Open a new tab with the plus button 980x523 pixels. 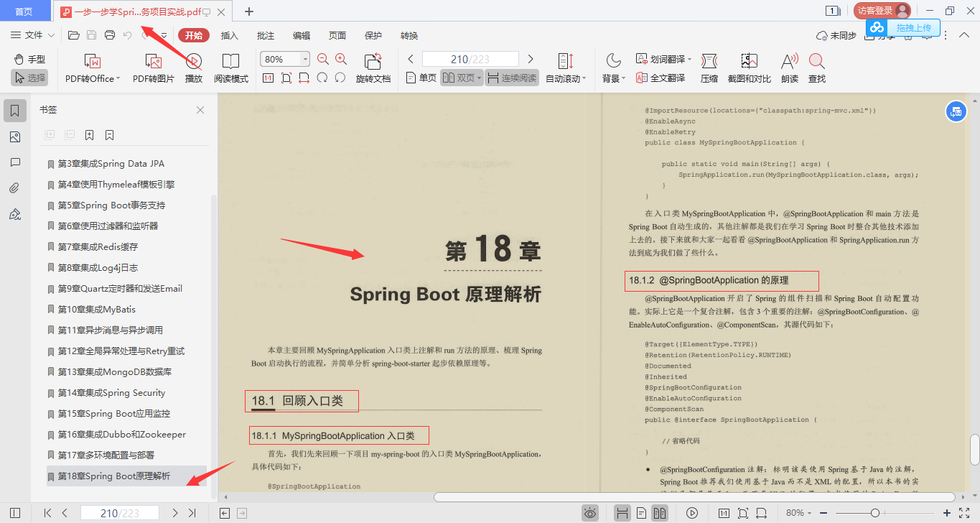pyautogui.click(x=249, y=11)
